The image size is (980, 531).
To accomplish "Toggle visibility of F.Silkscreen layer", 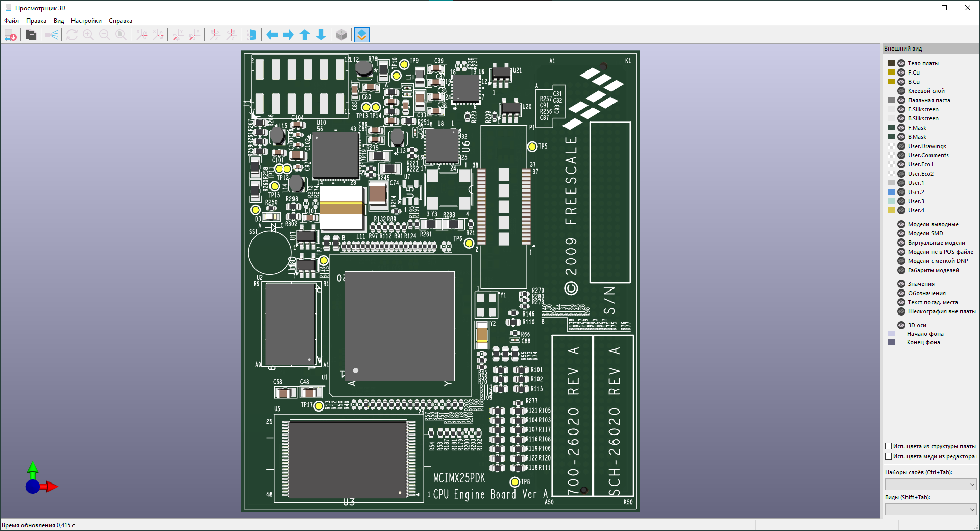I will pos(901,109).
